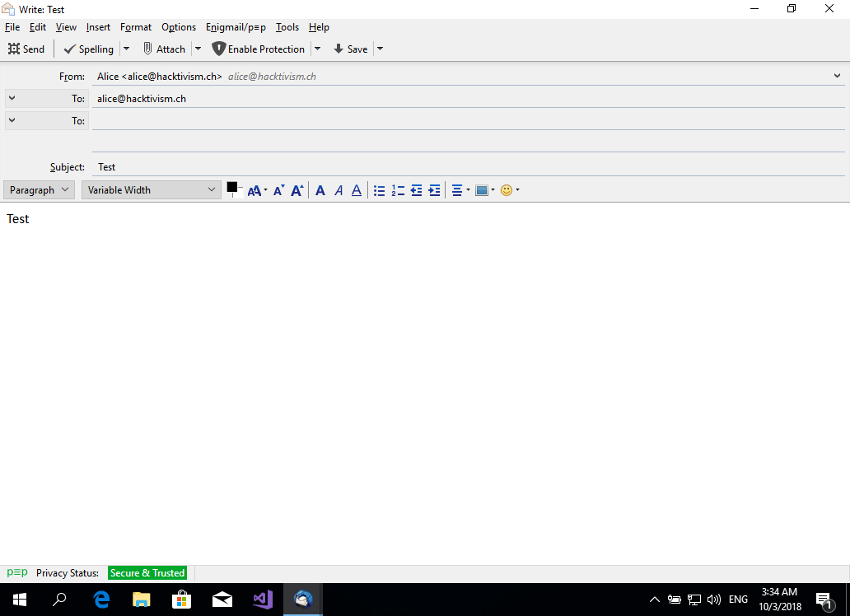Open the Attach options dropdown arrow
Screen dimensions: 850x616
pyautogui.click(x=198, y=49)
